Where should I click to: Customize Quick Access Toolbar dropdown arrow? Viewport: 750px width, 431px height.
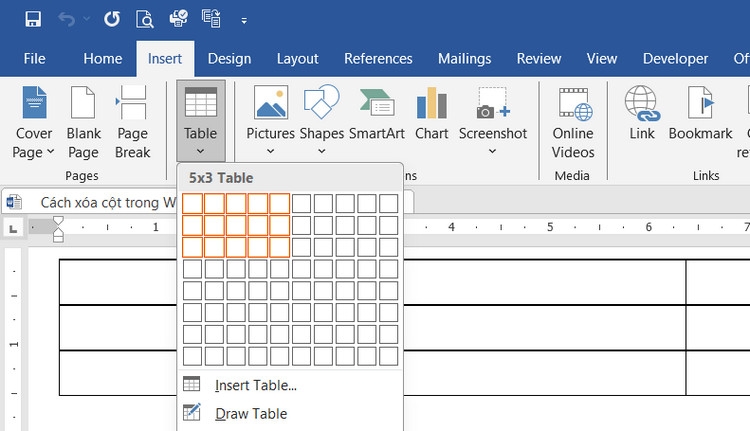pyautogui.click(x=244, y=21)
